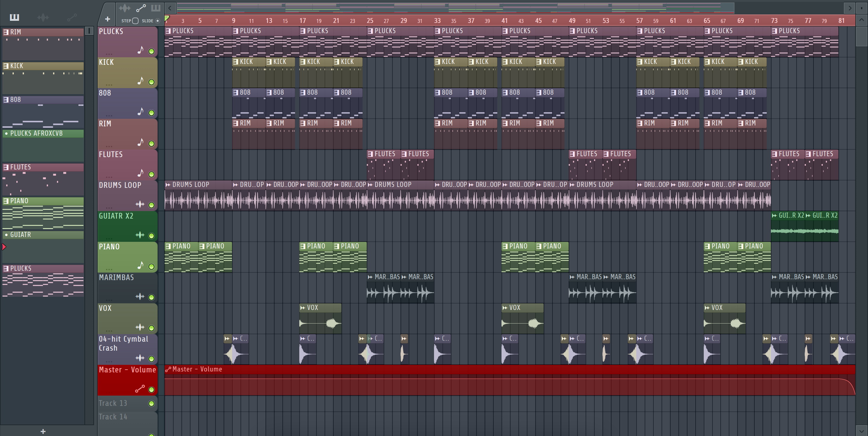
Task: Toggle the SLIDE mode radio button
Action: (157, 21)
